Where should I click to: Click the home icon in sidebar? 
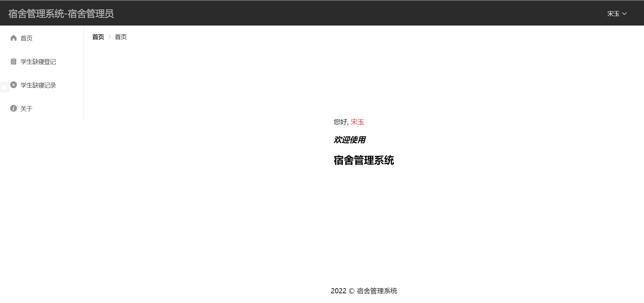(x=13, y=38)
